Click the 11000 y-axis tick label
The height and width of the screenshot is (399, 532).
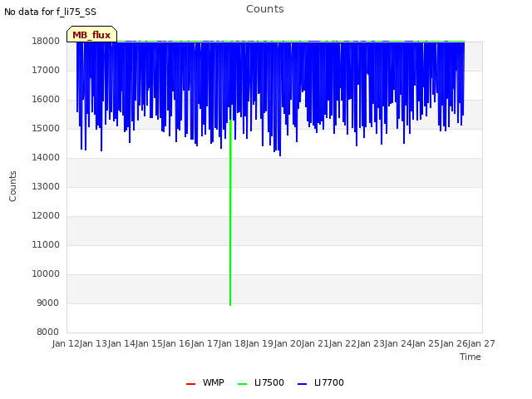pyautogui.click(x=46, y=245)
